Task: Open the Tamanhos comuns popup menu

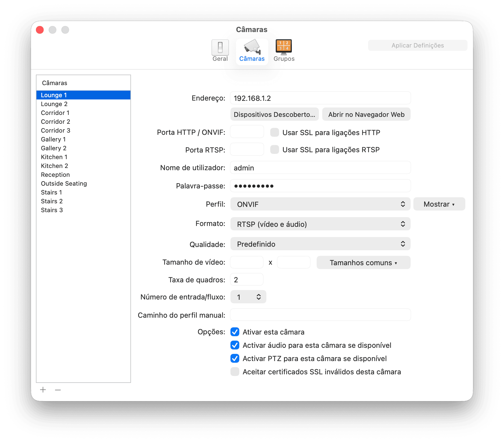Action: click(x=363, y=262)
